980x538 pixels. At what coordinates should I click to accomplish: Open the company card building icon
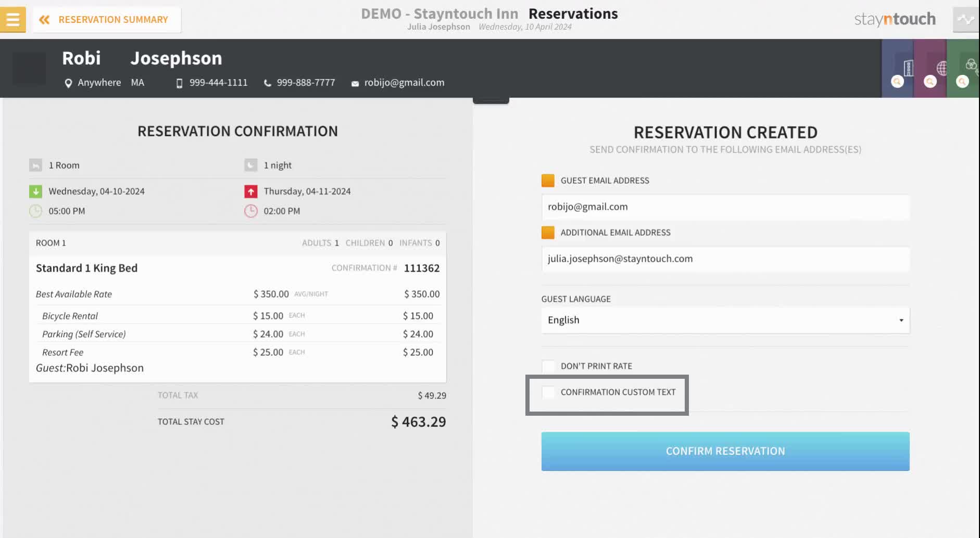pos(908,68)
